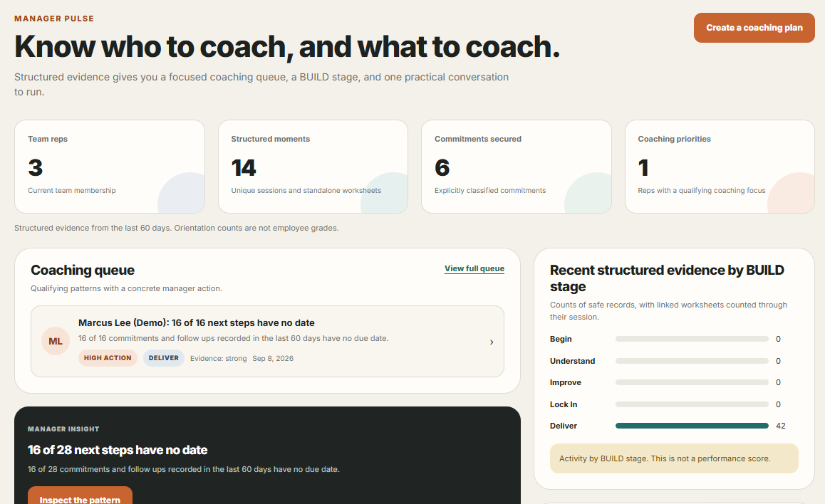Screen dimensions: 825x504
Task: Click the Team reps card
Action: click(110, 167)
